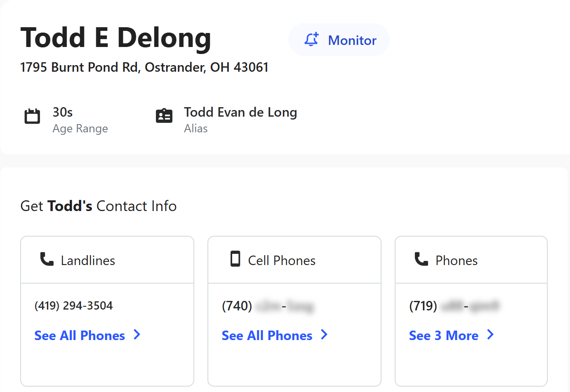Open See All Phones under Landlines
570x392 pixels.
(80, 336)
